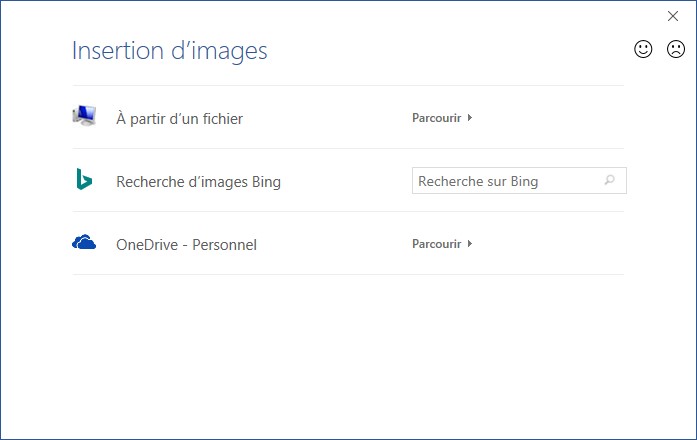
Task: Send positive feedback with the smiley face
Action: click(644, 48)
